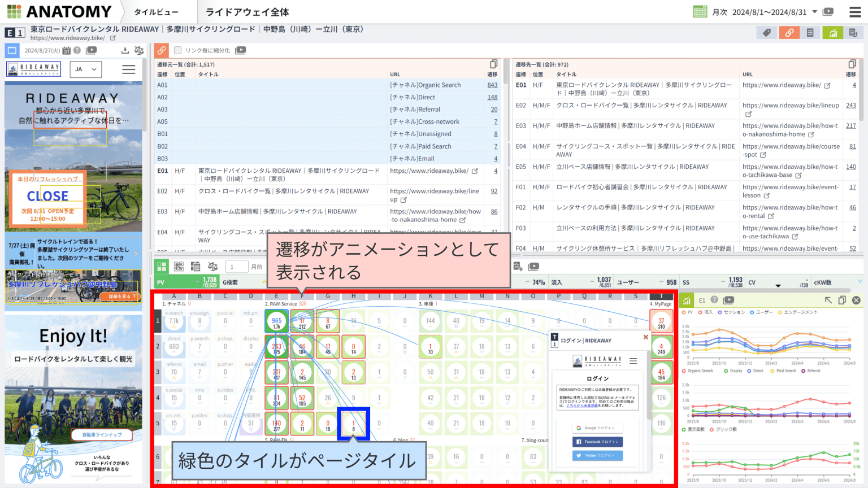The height and width of the screenshot is (488, 868).
Task: Toggle the クリック数 legend series
Action: tap(723, 429)
